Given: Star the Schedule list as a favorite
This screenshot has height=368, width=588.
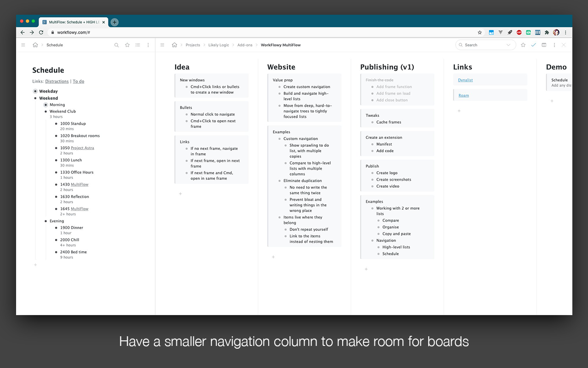Looking at the screenshot, I should tap(127, 45).
